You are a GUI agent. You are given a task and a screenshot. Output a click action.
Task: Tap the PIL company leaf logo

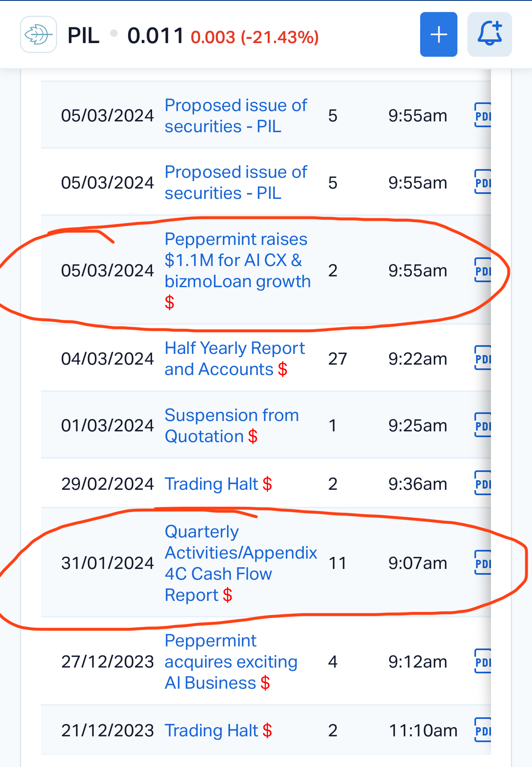[39, 34]
